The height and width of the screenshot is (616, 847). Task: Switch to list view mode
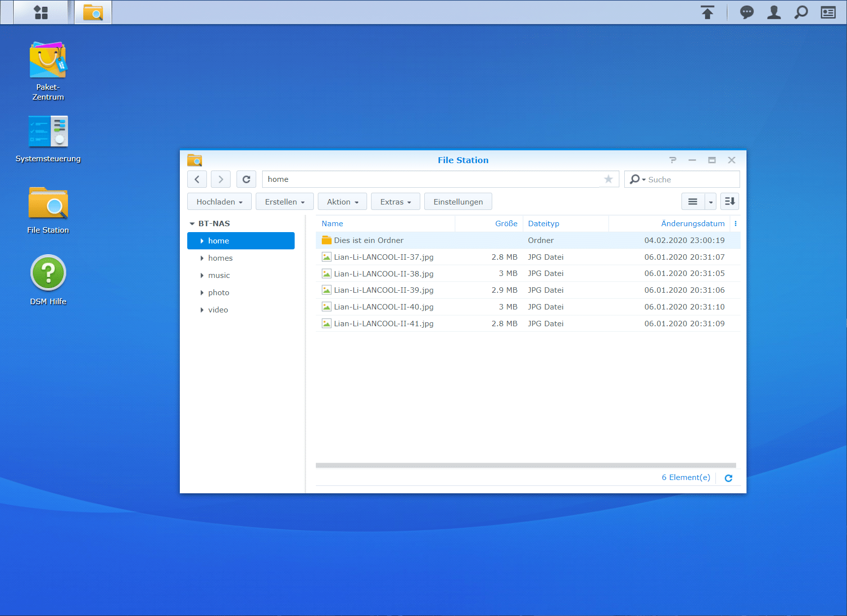692,202
